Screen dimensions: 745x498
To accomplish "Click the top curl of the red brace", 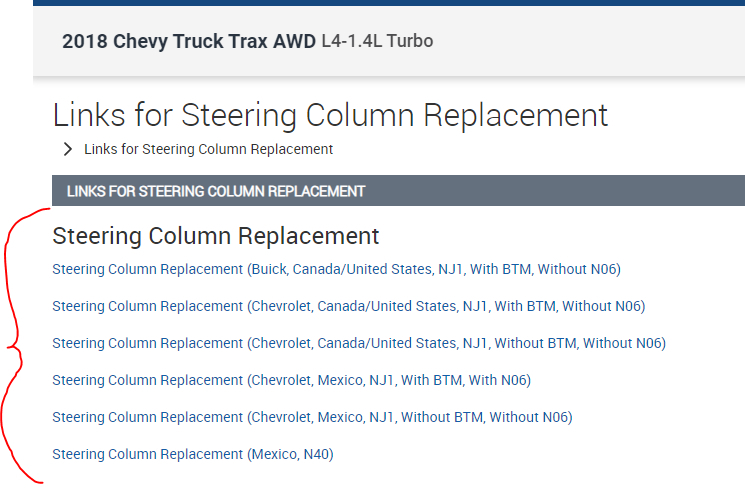I will [x=42, y=211].
